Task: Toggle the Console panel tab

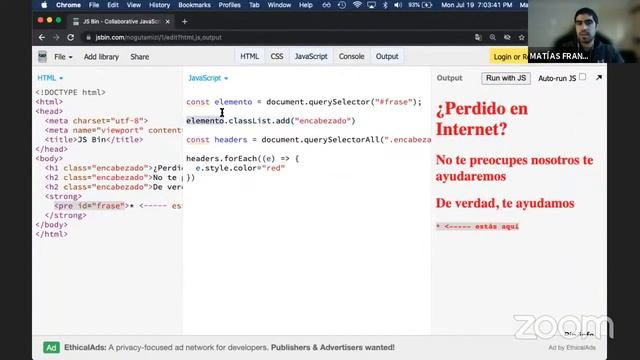Action: (351, 56)
